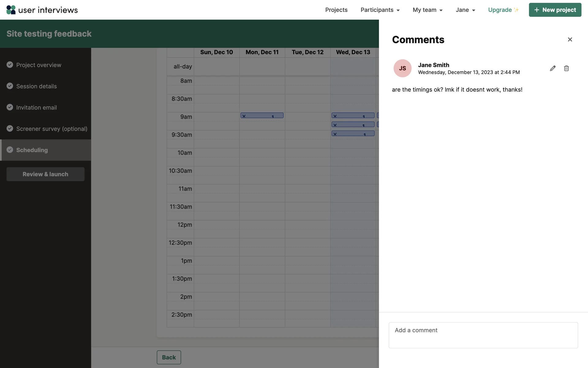Click the JS avatar circle
The height and width of the screenshot is (368, 588).
402,68
